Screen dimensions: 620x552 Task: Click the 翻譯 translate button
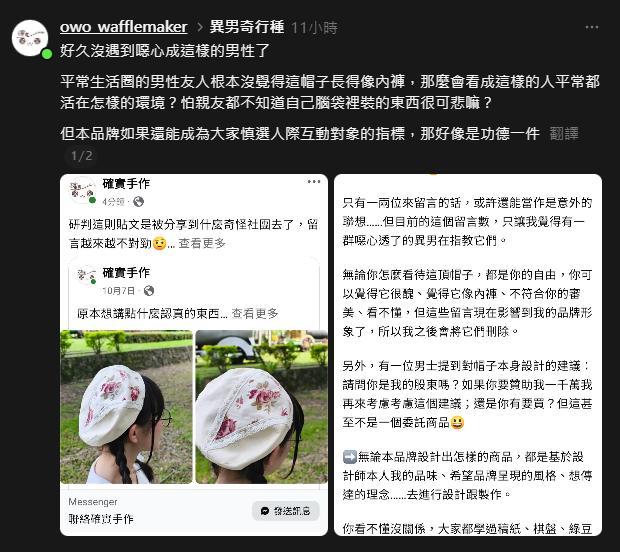pyautogui.click(x=564, y=134)
